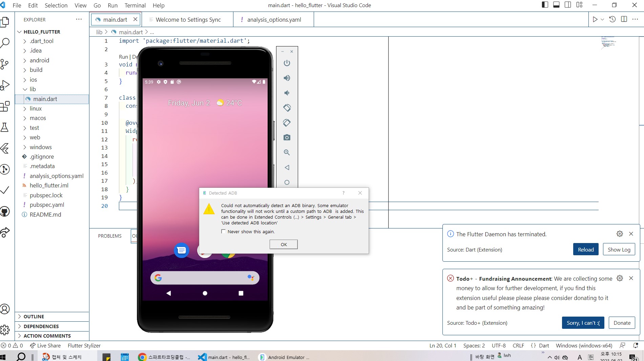Open the Run and Debug view

pyautogui.click(x=5, y=85)
